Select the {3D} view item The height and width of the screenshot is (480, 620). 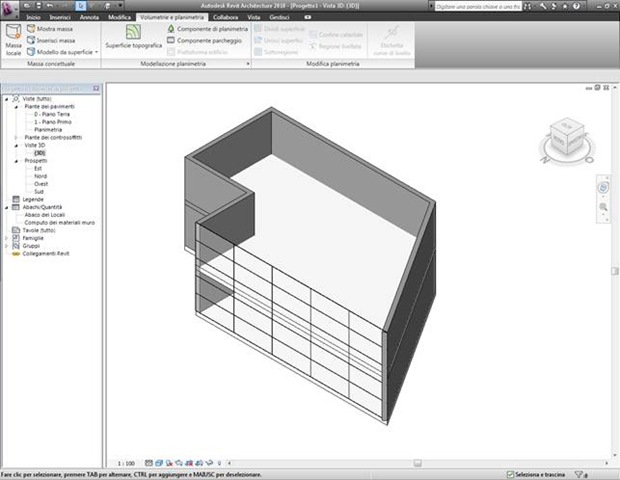40,153
